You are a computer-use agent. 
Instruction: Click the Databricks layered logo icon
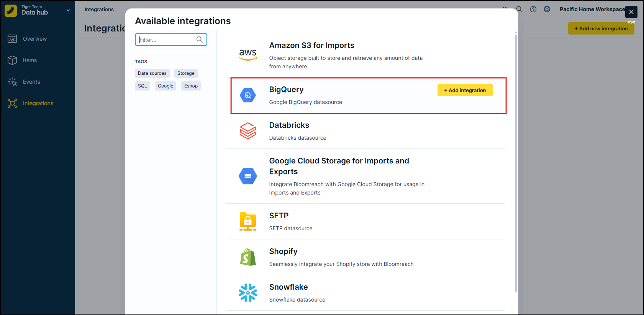[248, 131]
